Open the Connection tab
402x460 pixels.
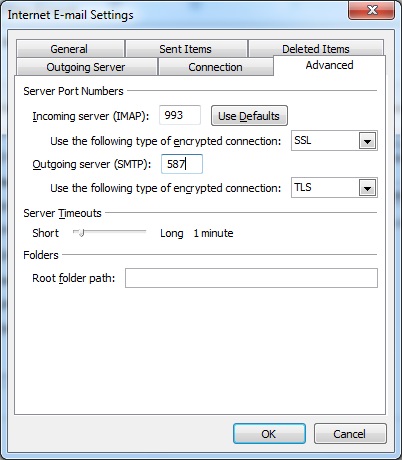(x=215, y=67)
